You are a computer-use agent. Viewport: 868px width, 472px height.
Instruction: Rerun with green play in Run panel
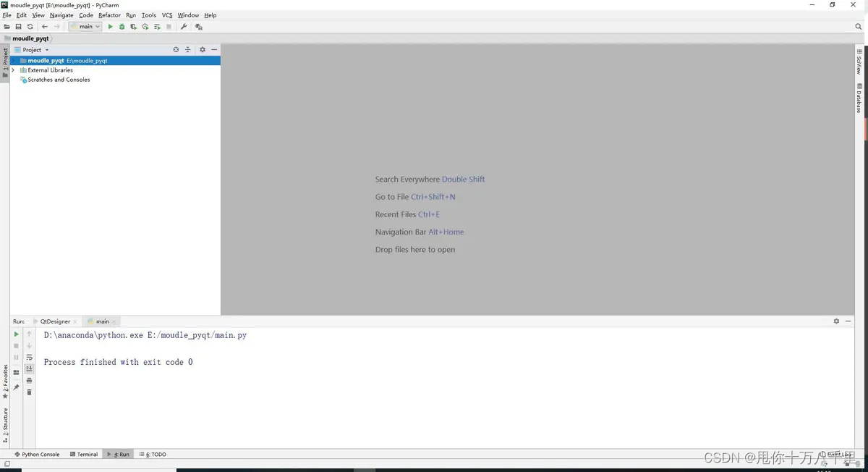(17, 334)
